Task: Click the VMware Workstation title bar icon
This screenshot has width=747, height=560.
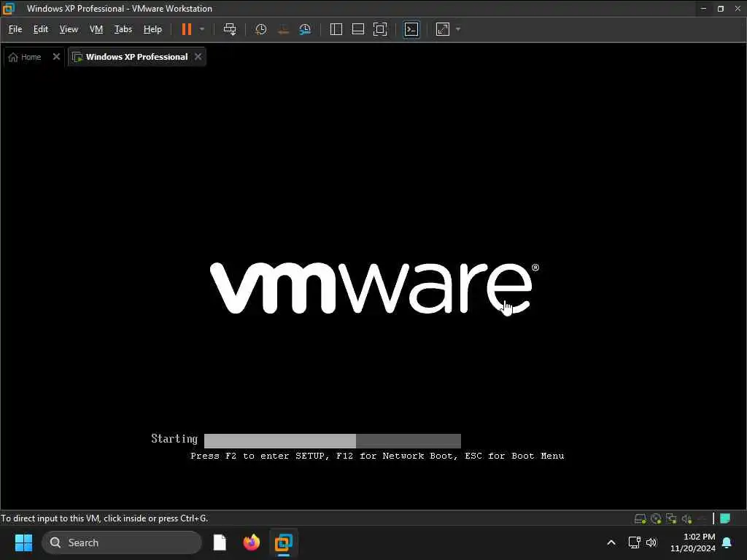Action: coord(9,9)
